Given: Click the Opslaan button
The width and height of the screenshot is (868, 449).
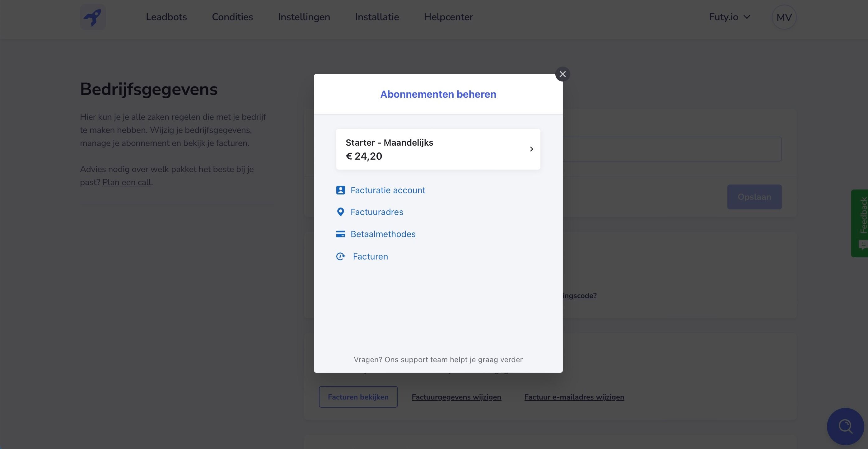Looking at the screenshot, I should pyautogui.click(x=754, y=197).
